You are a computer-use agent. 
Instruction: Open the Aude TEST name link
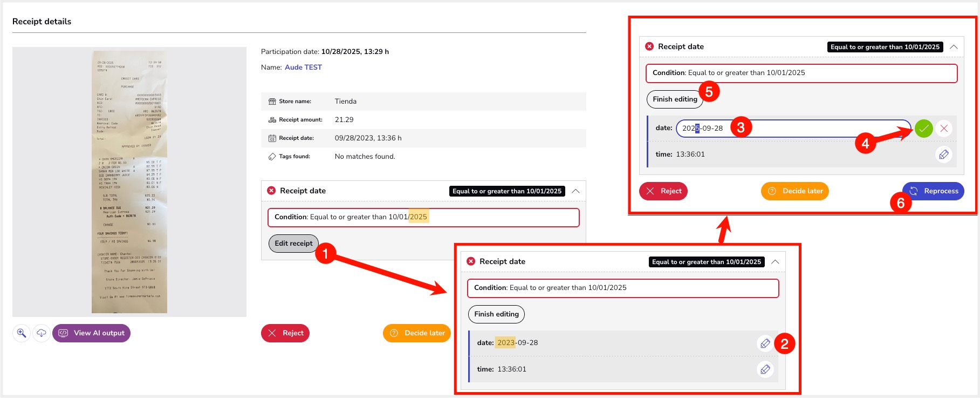[303, 68]
